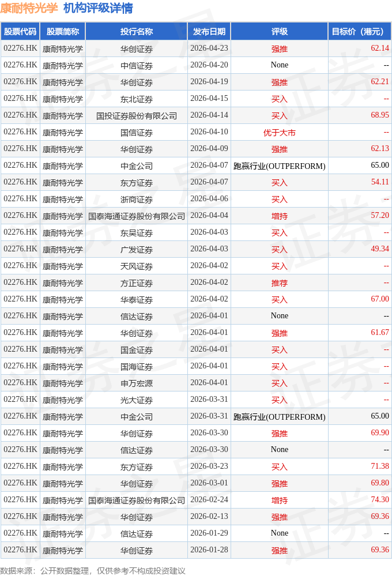
Task: Click the 投行名称 column header
Action: tap(136, 32)
